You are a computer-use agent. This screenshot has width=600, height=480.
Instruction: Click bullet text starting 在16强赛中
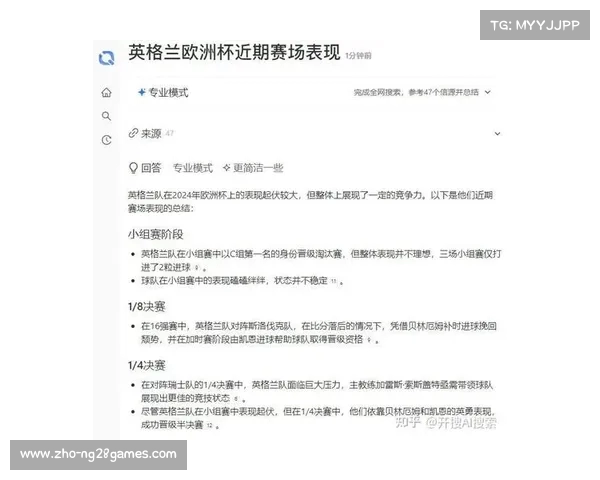point(319,333)
